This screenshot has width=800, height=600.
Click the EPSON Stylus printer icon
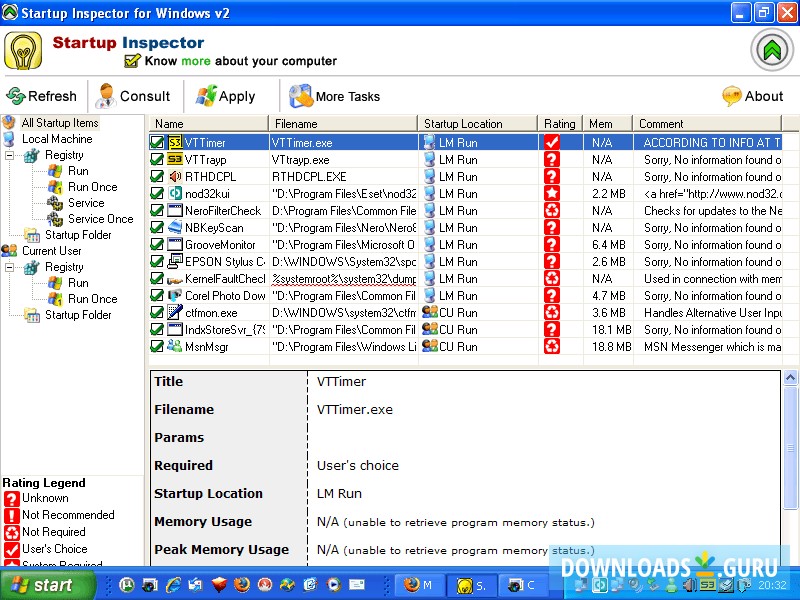coord(174,262)
